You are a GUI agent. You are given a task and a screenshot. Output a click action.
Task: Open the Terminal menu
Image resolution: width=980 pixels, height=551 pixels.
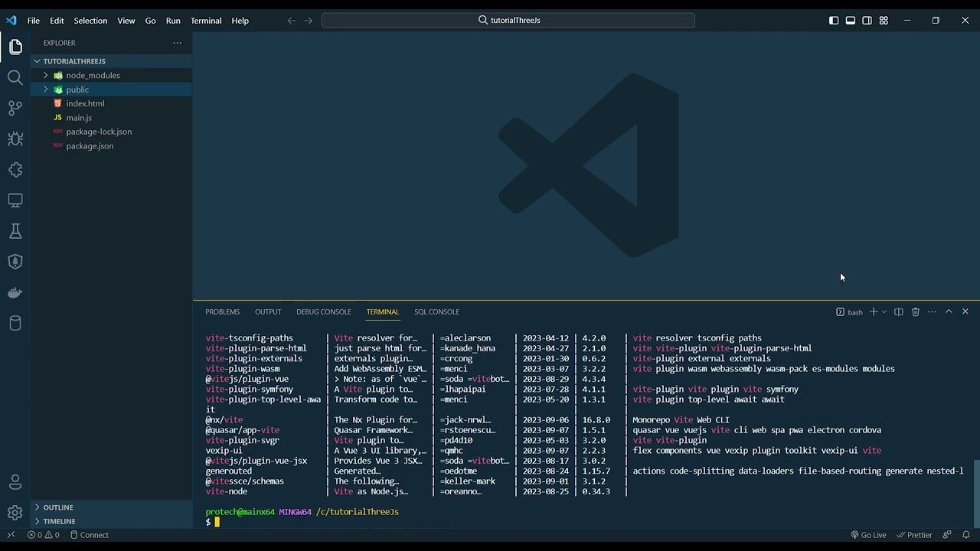point(206,21)
